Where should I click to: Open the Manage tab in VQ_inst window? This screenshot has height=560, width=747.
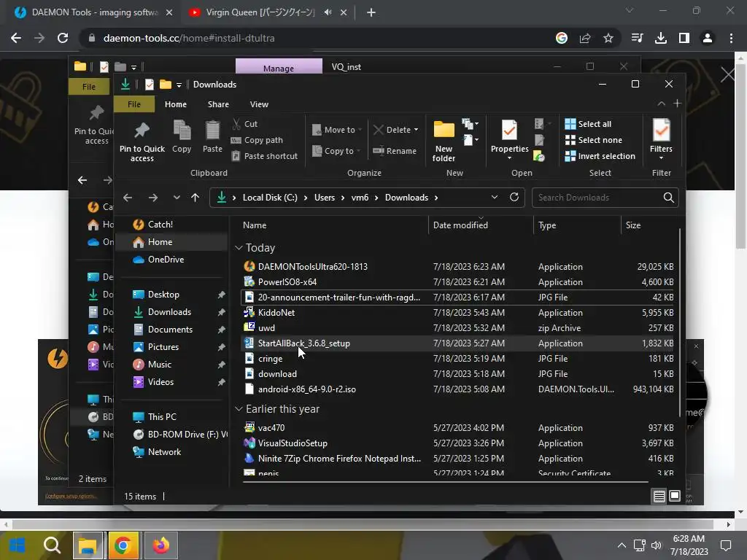pyautogui.click(x=279, y=66)
